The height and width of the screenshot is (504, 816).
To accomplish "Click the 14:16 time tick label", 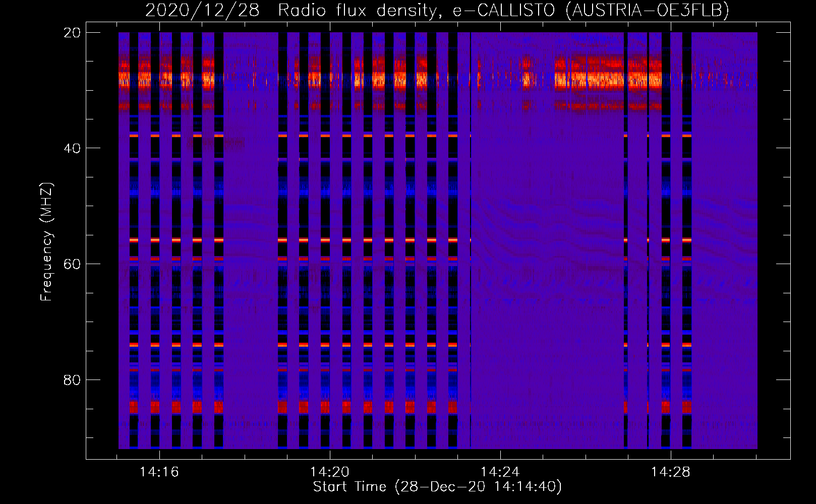I will click(159, 472).
